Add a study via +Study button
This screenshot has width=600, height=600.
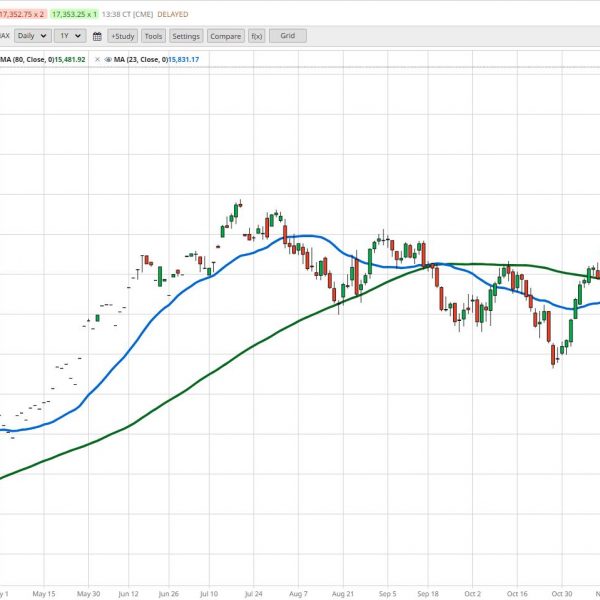(x=122, y=36)
